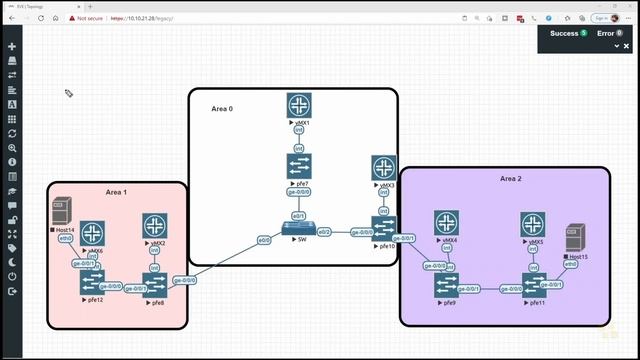Click the Not secure warning indicator
Viewport: 640px width, 360px height.
point(86,18)
